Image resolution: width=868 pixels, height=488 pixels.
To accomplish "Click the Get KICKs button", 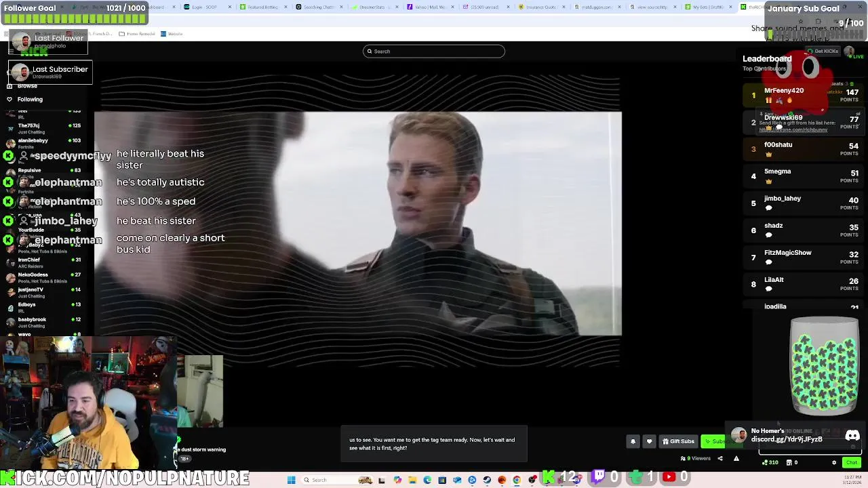I will click(x=822, y=51).
